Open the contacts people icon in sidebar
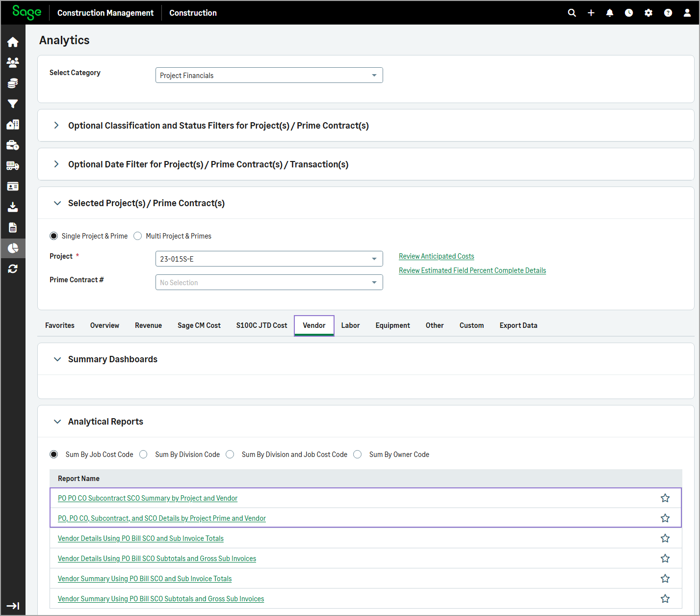This screenshot has width=700, height=616. tap(13, 62)
